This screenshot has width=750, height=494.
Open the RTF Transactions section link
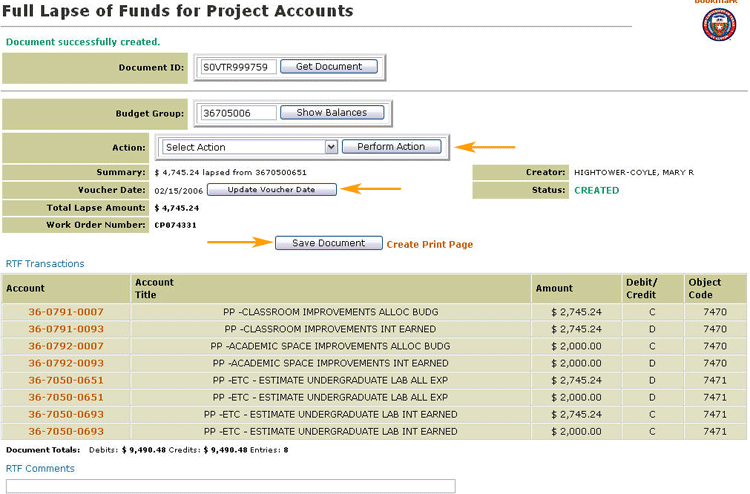(45, 263)
